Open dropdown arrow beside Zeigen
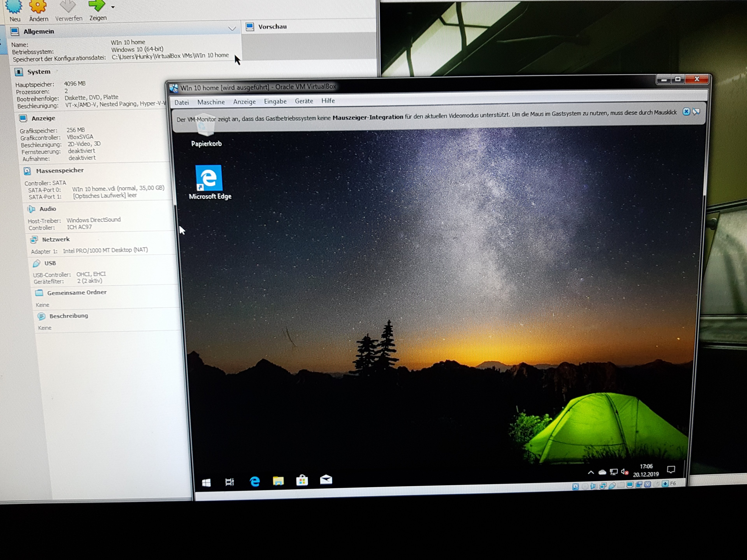This screenshot has height=560, width=747. (113, 7)
